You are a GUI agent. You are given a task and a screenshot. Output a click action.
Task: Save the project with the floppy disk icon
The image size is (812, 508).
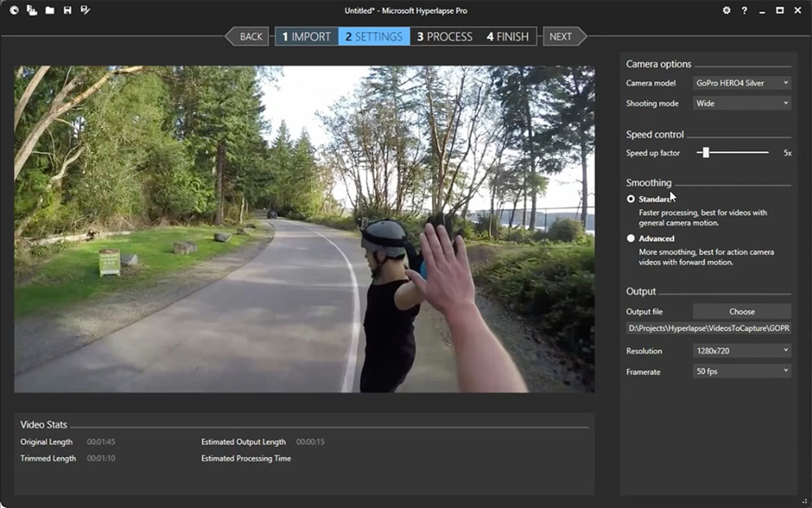point(67,11)
